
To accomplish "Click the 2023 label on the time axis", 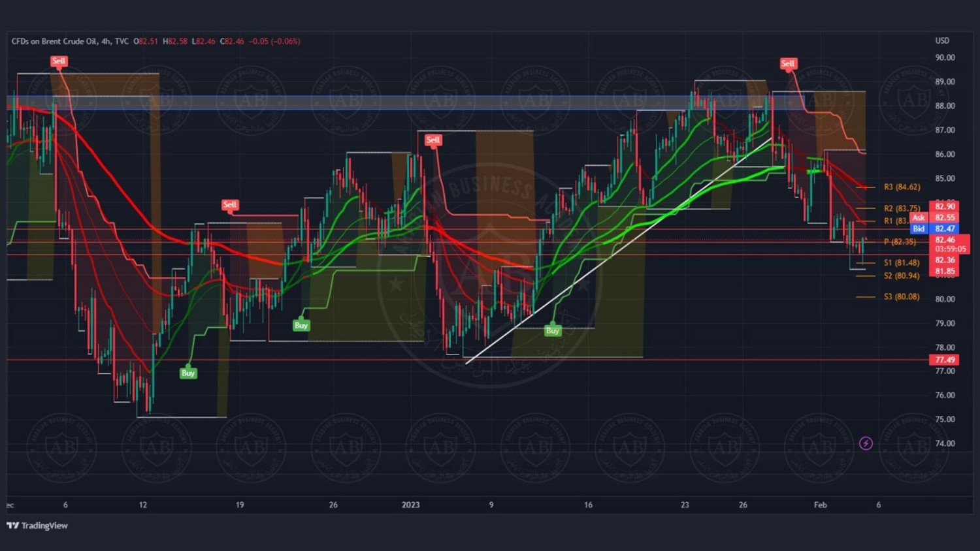I will tap(410, 505).
